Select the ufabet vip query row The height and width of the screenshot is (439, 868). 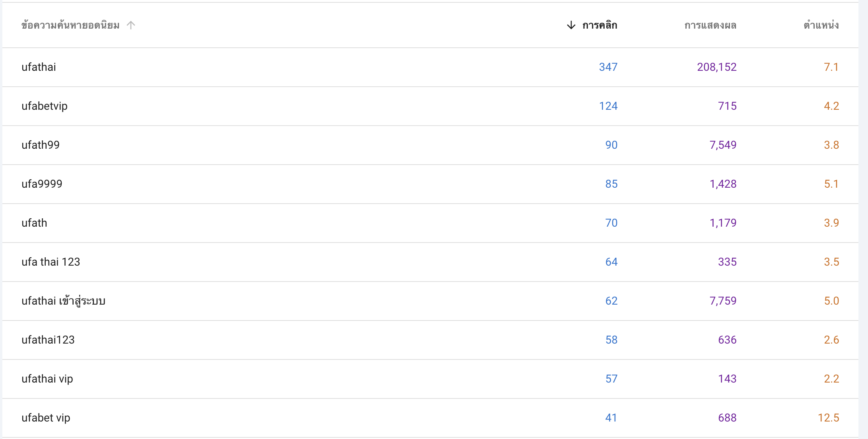430,418
